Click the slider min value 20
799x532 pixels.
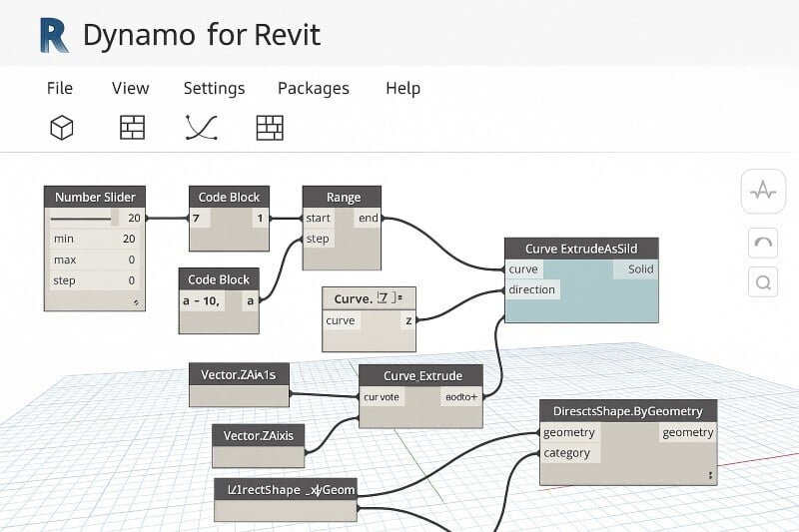click(129, 239)
